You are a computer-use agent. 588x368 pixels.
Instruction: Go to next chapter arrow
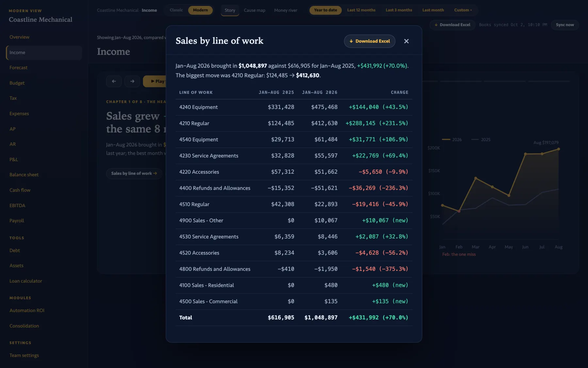[x=132, y=81]
